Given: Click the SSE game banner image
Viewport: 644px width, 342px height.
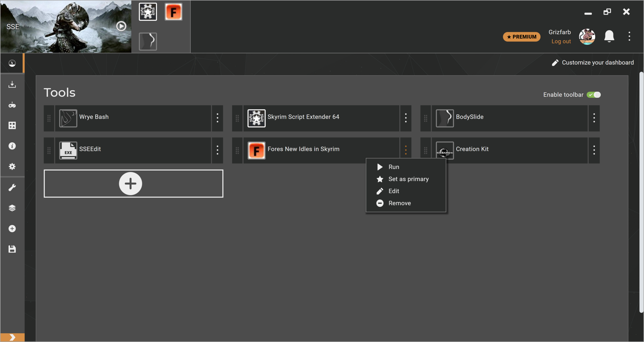Looking at the screenshot, I should [x=66, y=26].
